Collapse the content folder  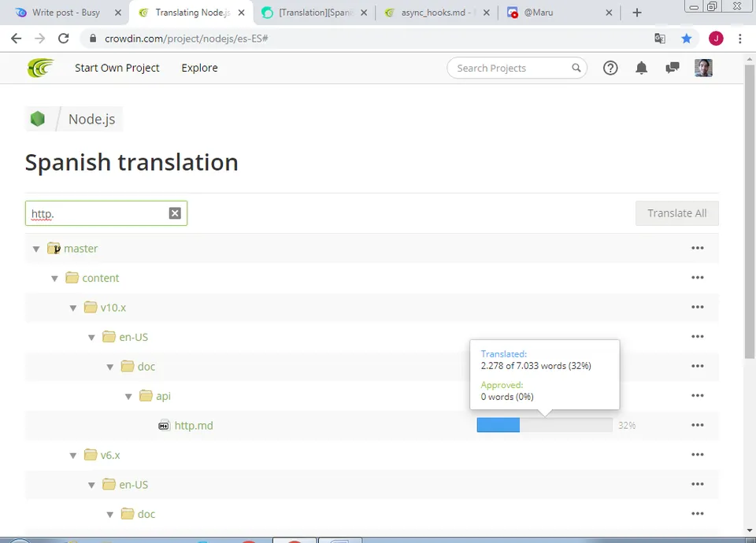coord(54,279)
